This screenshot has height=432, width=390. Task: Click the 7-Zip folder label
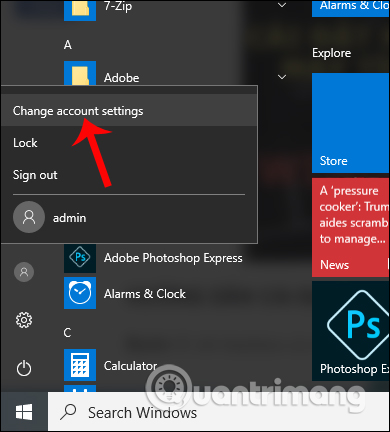coord(118,6)
